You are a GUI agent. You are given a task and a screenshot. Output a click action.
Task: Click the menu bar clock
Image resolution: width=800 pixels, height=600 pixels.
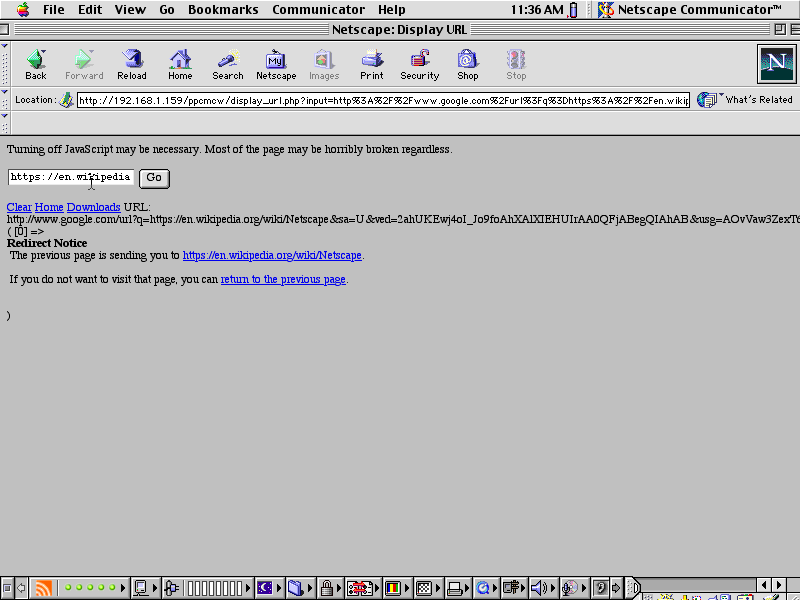click(537, 9)
